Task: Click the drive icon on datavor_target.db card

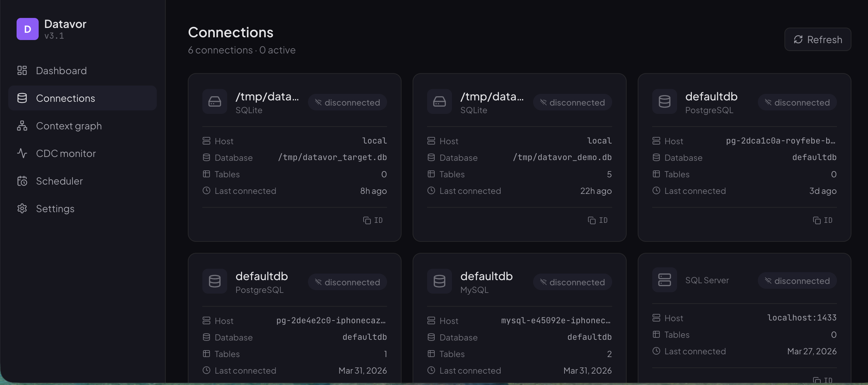Action: click(x=215, y=101)
